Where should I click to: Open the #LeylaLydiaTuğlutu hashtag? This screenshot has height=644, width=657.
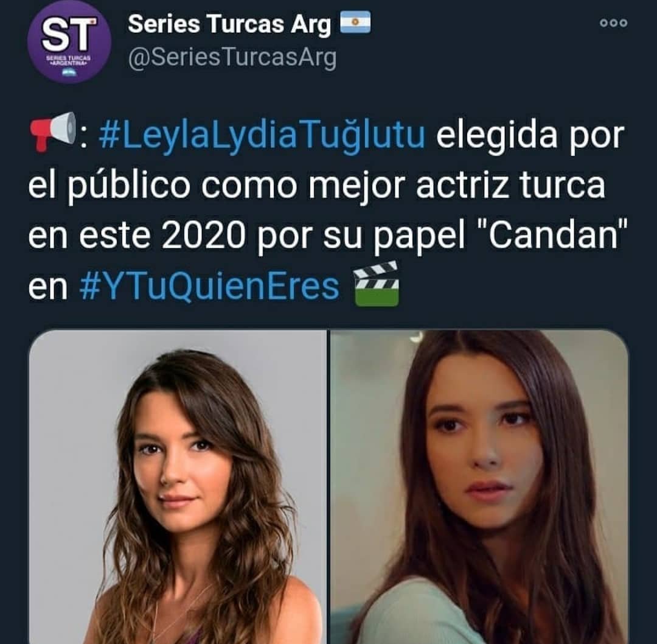(262, 135)
